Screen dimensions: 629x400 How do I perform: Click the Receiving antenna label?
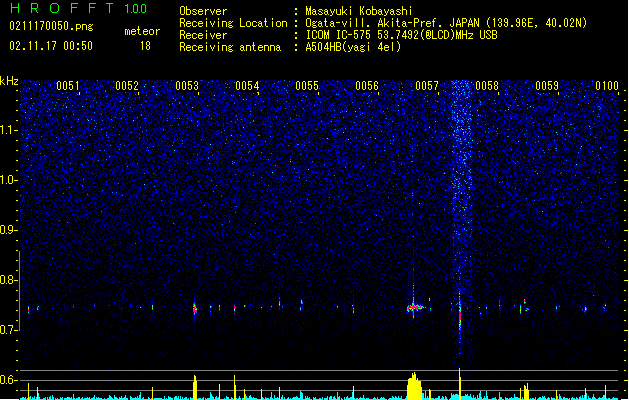point(230,47)
